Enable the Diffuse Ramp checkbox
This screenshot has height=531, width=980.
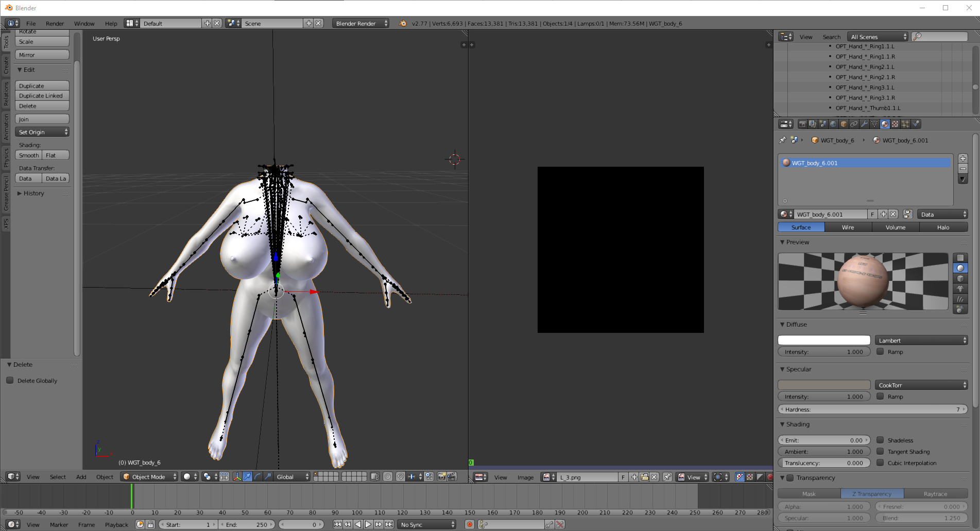pyautogui.click(x=880, y=352)
